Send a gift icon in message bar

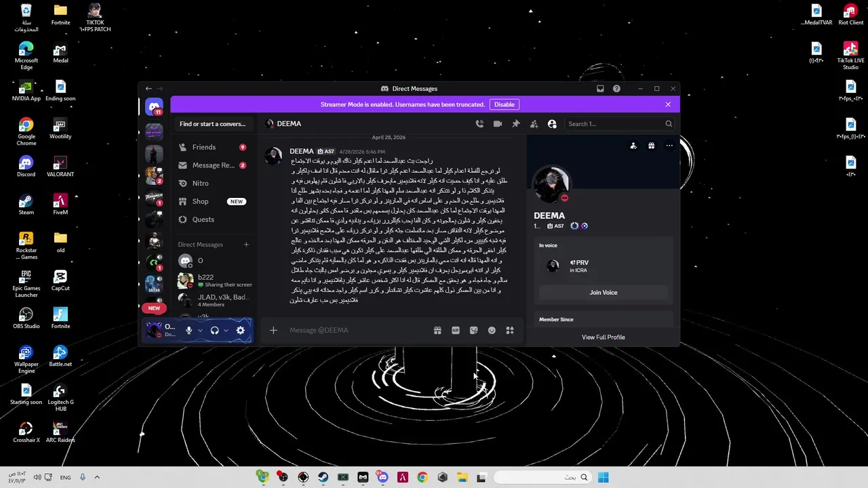437,330
